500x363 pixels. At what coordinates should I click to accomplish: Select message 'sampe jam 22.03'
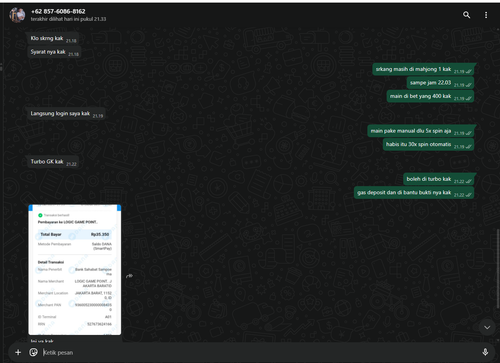[x=440, y=83]
